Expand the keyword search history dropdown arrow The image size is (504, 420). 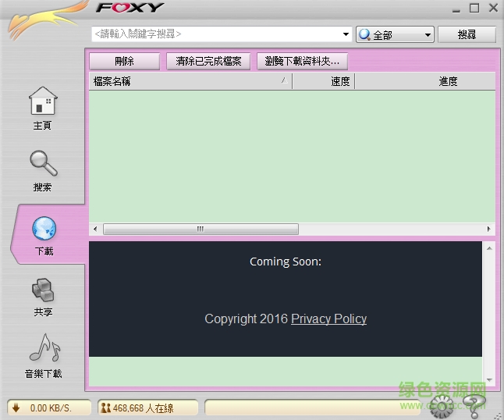[346, 35]
